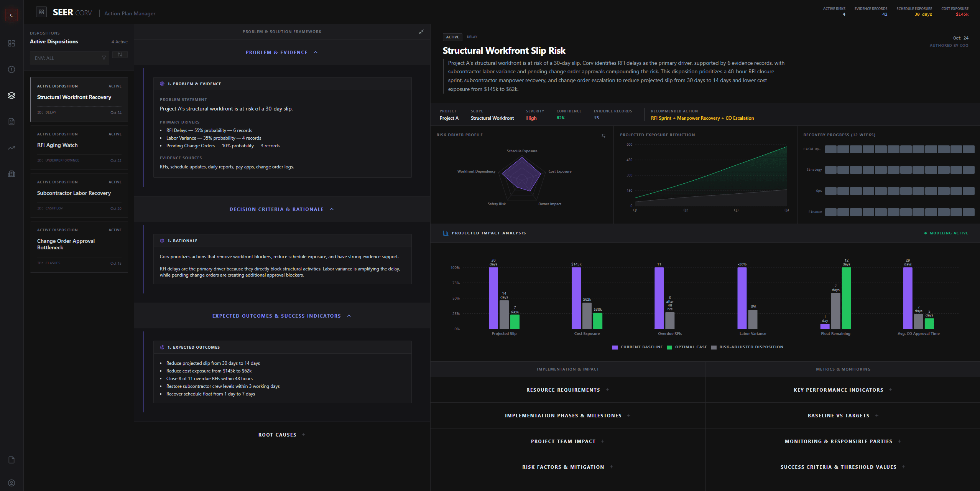Click the purple $145k Cost Exposure bar
Screen dimensions: 980x491
576,298
